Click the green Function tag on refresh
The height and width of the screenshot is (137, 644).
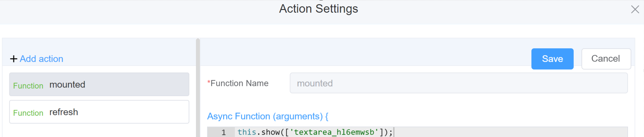[x=28, y=113]
